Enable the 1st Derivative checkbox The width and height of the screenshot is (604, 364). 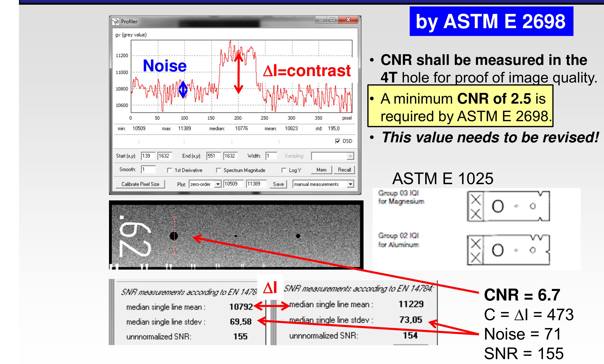pos(170,170)
